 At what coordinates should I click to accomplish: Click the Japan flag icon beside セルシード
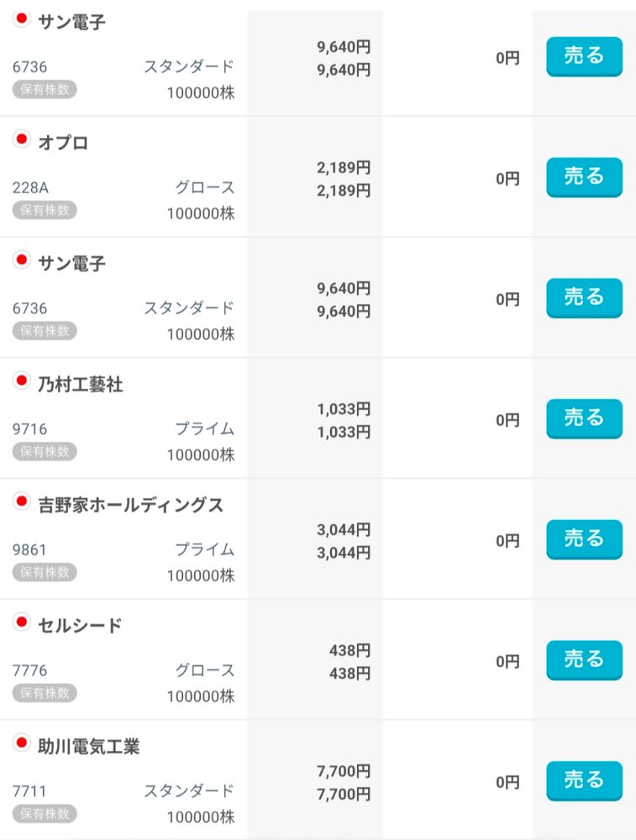click(22, 622)
